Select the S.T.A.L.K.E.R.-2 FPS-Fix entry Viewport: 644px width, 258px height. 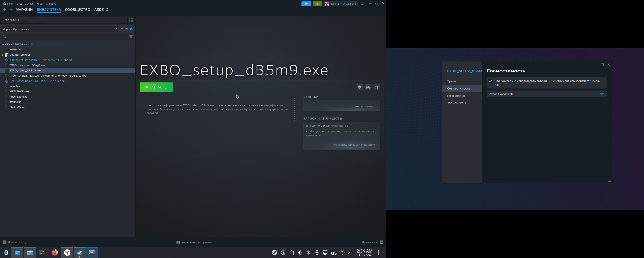(x=67, y=76)
